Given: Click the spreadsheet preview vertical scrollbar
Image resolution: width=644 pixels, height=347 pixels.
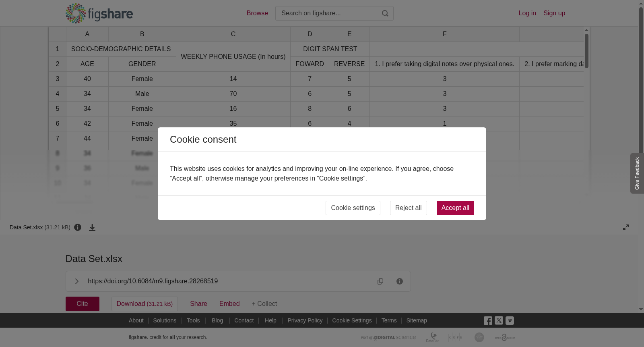Looking at the screenshot, I should (x=587, y=51).
